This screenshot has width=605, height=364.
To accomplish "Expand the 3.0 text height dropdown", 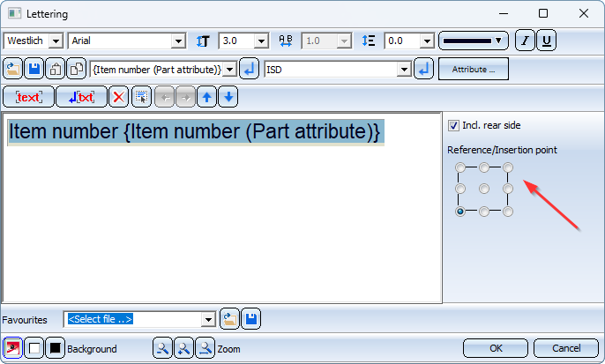I will tap(261, 41).
